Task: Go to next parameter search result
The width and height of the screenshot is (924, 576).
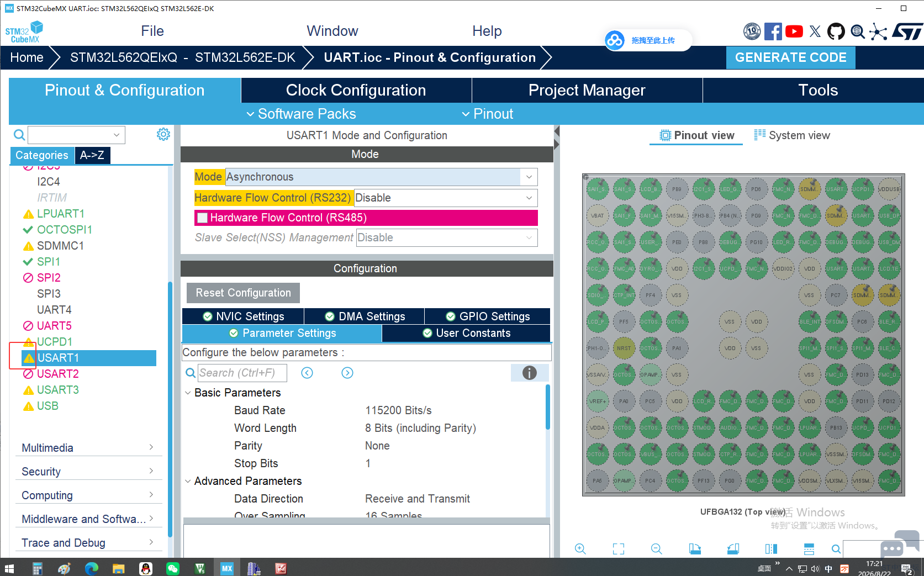Action: pyautogui.click(x=347, y=373)
